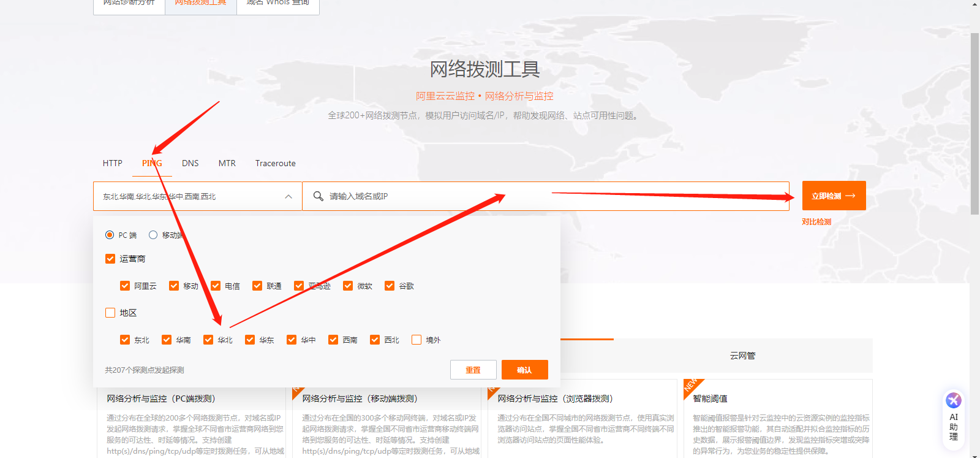Switch to the Traceroute tab

(x=275, y=163)
